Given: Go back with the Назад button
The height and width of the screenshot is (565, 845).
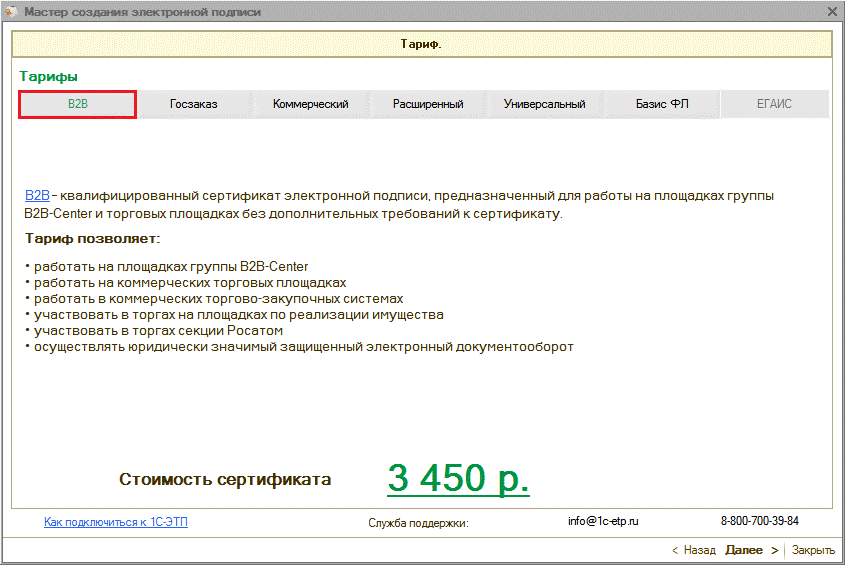Looking at the screenshot, I should coord(694,550).
